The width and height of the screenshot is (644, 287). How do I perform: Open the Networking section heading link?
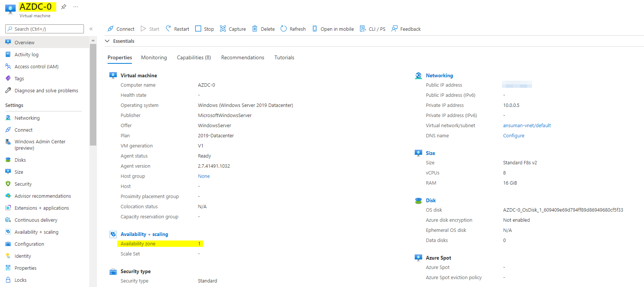click(439, 75)
